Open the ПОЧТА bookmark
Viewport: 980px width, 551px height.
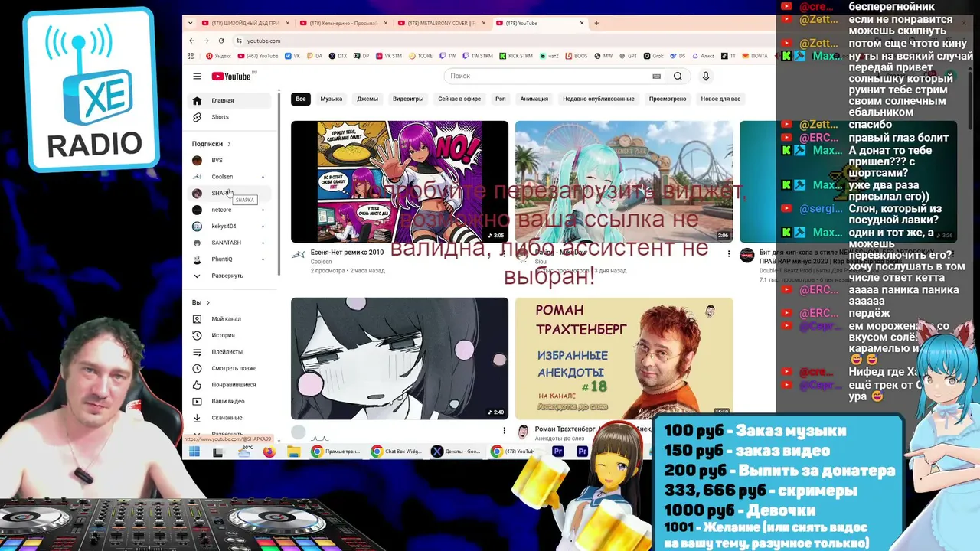click(x=754, y=56)
